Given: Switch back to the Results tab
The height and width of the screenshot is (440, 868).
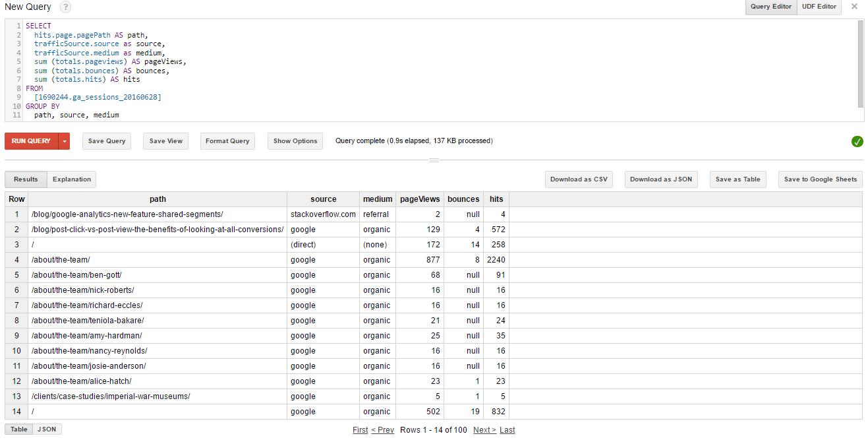Looking at the screenshot, I should [26, 179].
